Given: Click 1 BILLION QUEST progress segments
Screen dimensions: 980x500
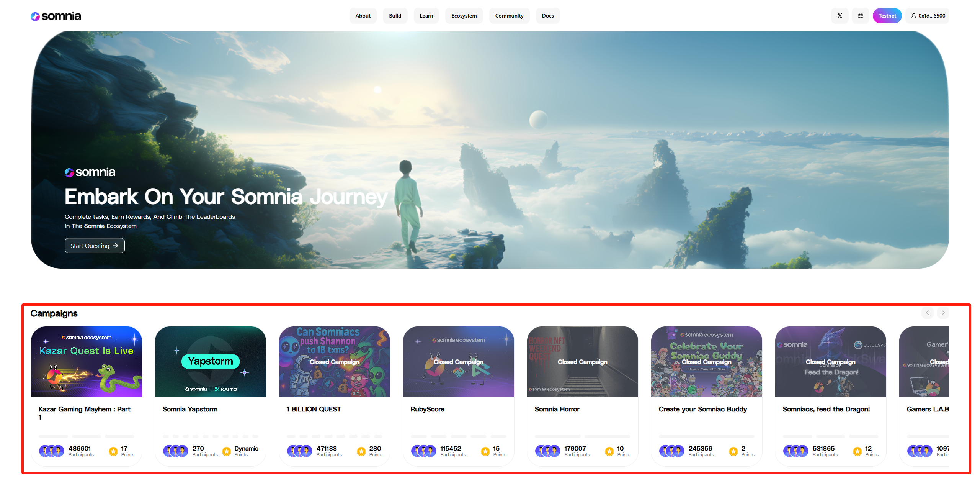Looking at the screenshot, I should (335, 436).
